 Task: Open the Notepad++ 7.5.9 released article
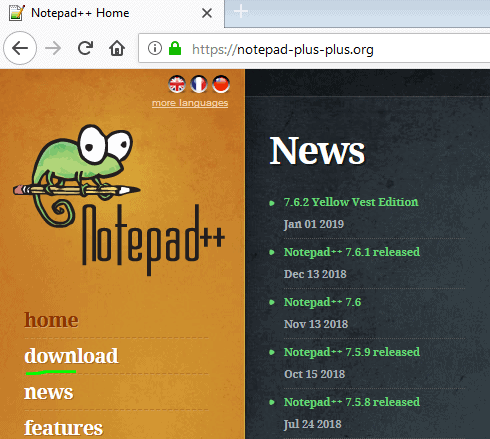click(352, 352)
